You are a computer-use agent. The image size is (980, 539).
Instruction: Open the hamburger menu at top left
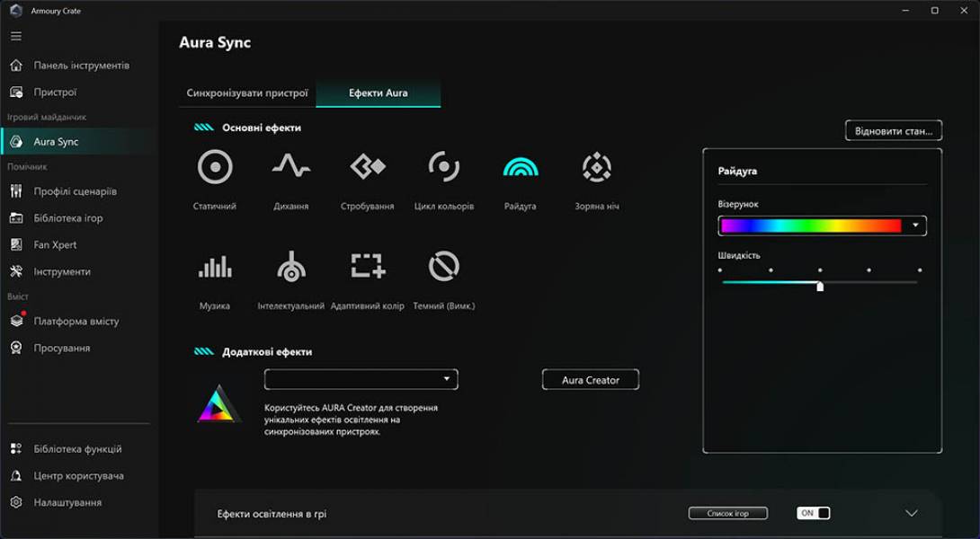tap(14, 36)
